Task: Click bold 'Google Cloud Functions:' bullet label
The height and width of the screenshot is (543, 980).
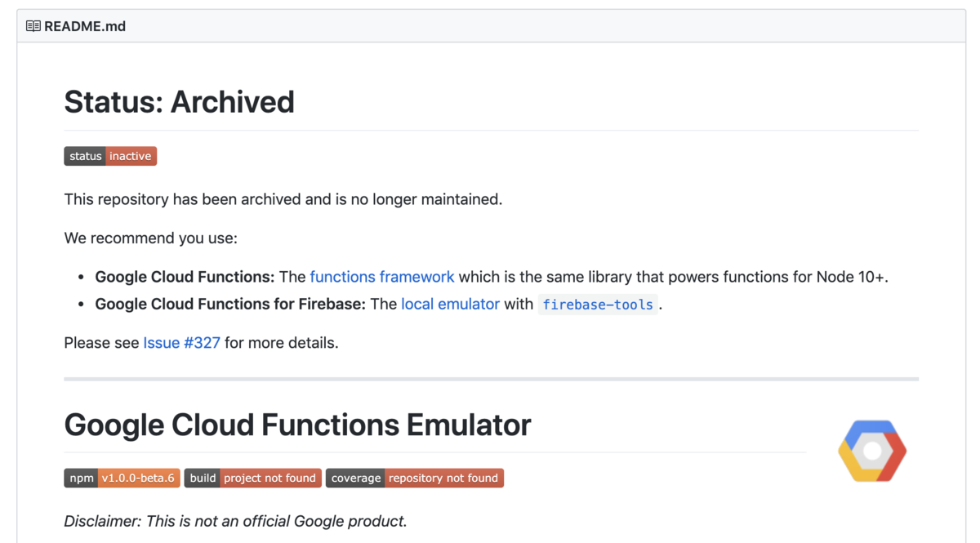Action: tap(185, 277)
